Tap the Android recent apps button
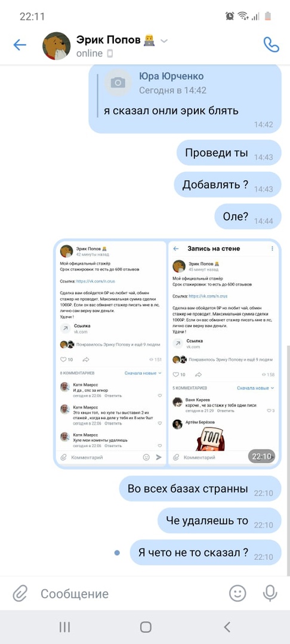This screenshot has height=644, width=290. (x=64, y=627)
